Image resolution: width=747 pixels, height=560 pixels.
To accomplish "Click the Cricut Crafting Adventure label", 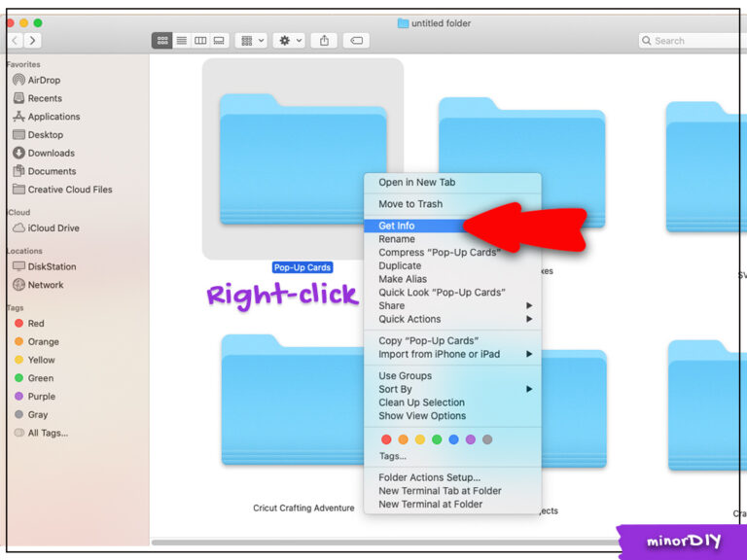I will [x=303, y=508].
